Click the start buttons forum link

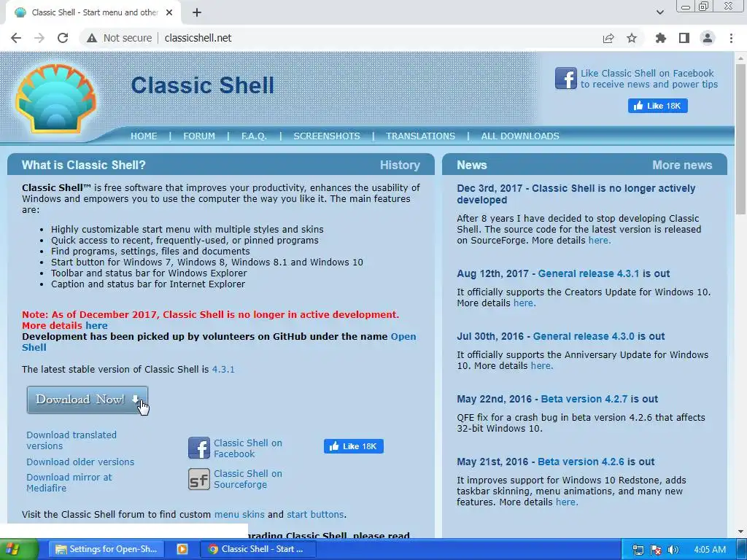point(315,515)
